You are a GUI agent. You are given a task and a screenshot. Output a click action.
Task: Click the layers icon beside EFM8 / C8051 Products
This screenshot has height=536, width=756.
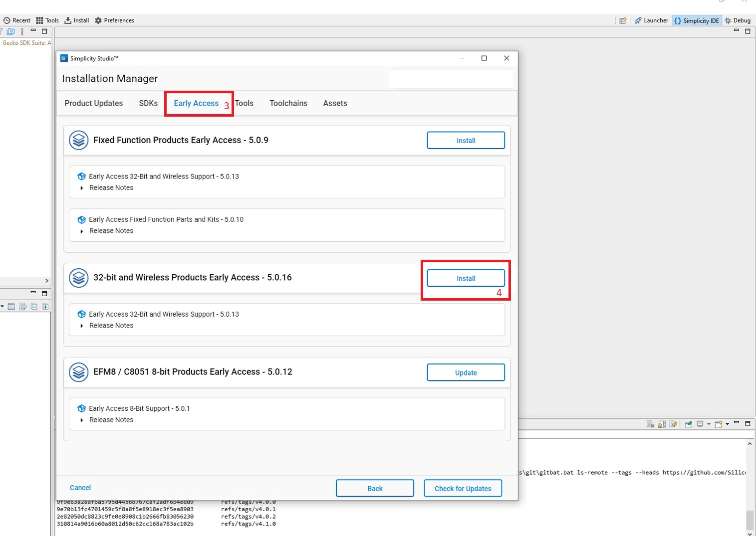click(79, 372)
